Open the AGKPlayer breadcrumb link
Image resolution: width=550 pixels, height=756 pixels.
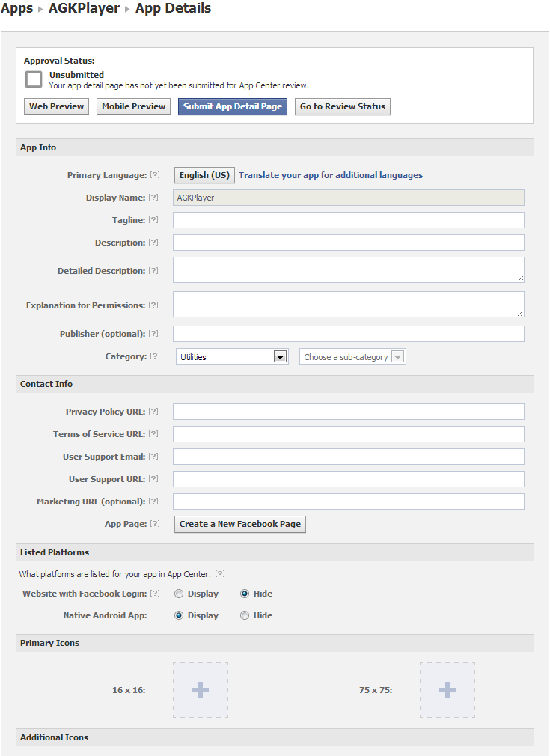coord(84,9)
